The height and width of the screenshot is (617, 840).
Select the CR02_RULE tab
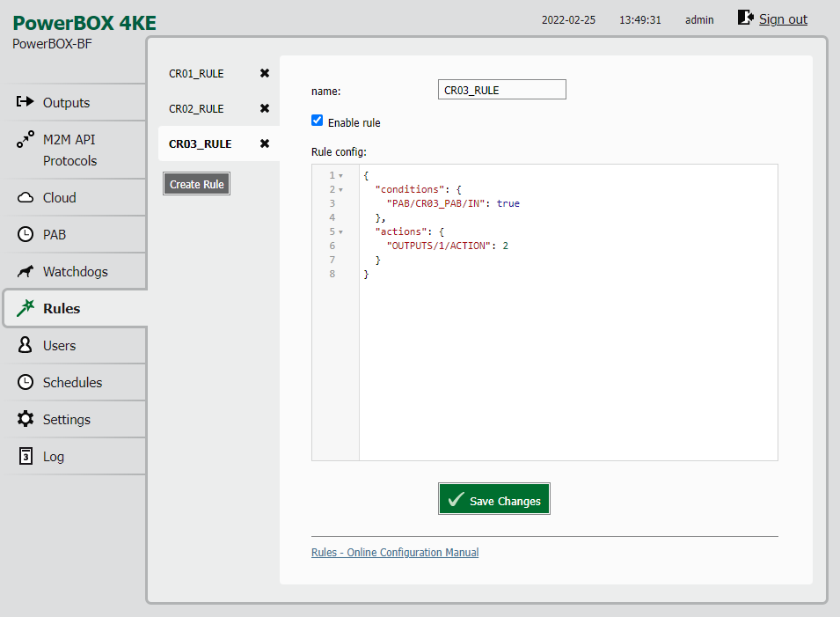coord(196,109)
